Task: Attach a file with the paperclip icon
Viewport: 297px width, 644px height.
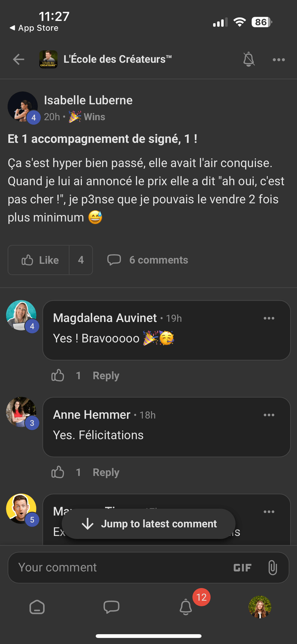Action: (x=273, y=568)
